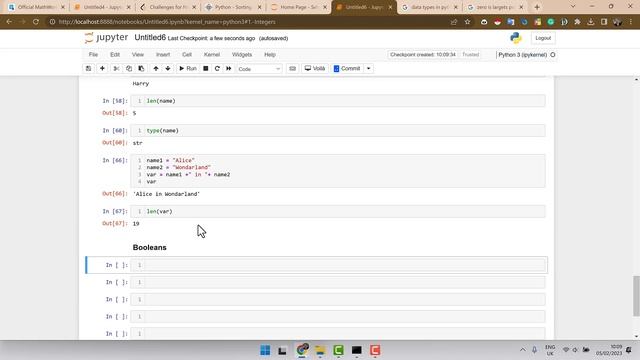
Task: Switch to the data types in python tab
Action: pos(429,7)
